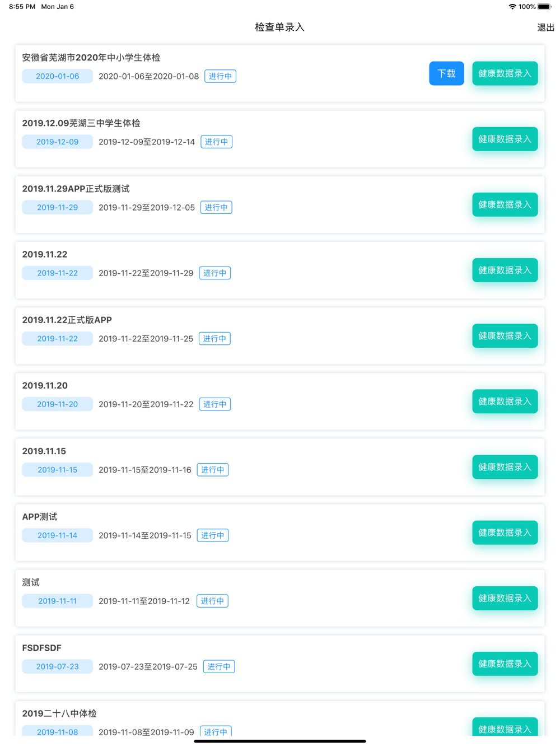Open 健康数据录入 for 2019.12.09芜湖三中学生体检
Viewport: 560px width, 747px height.
[505, 139]
